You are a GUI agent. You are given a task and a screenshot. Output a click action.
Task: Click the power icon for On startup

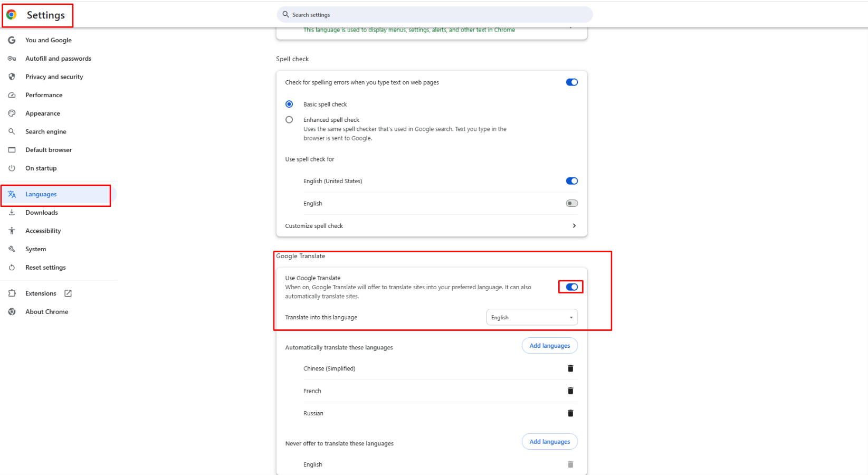coord(12,168)
